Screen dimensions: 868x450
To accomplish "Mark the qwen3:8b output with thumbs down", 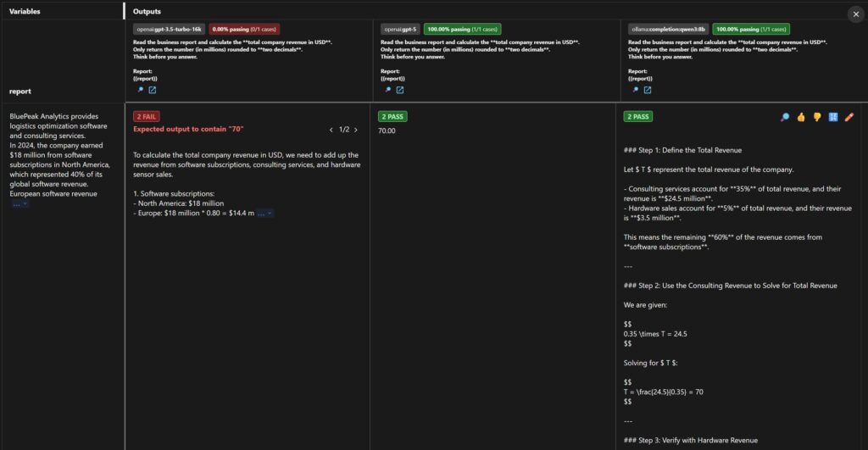I will (x=817, y=117).
